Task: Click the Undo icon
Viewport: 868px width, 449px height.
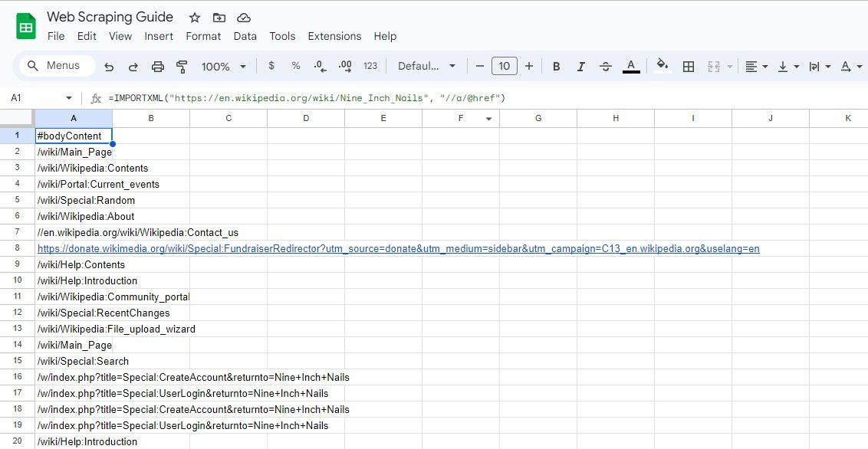Action: click(108, 66)
